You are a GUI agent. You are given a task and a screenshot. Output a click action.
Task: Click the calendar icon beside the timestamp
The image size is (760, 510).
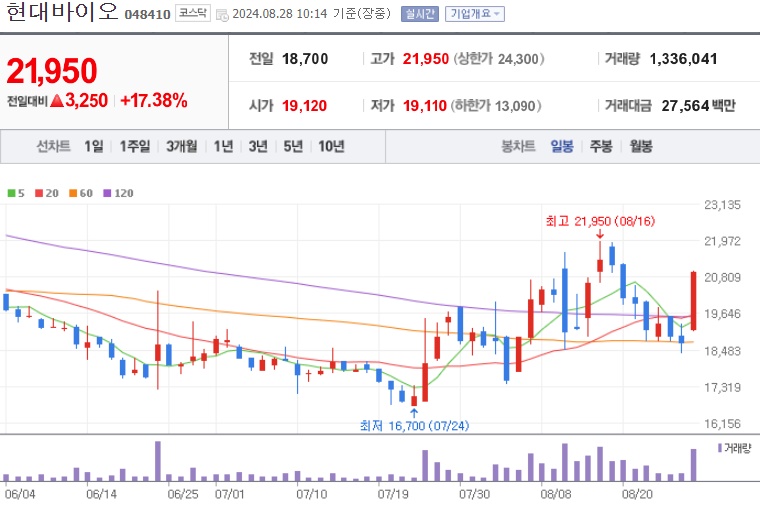pos(222,15)
